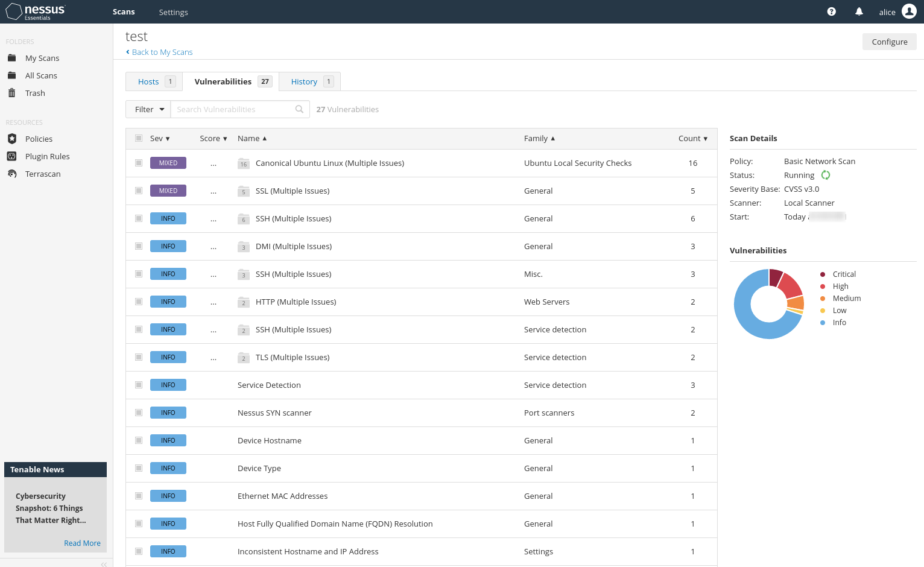Screen dimensions: 924x567
Task: Click the SSL (Multiple Issues) folder icon
Action: (244, 191)
